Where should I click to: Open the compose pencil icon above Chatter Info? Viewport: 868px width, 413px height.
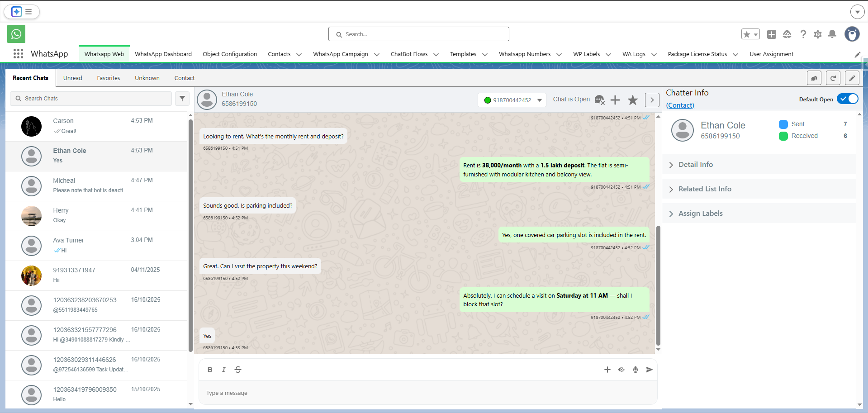852,78
